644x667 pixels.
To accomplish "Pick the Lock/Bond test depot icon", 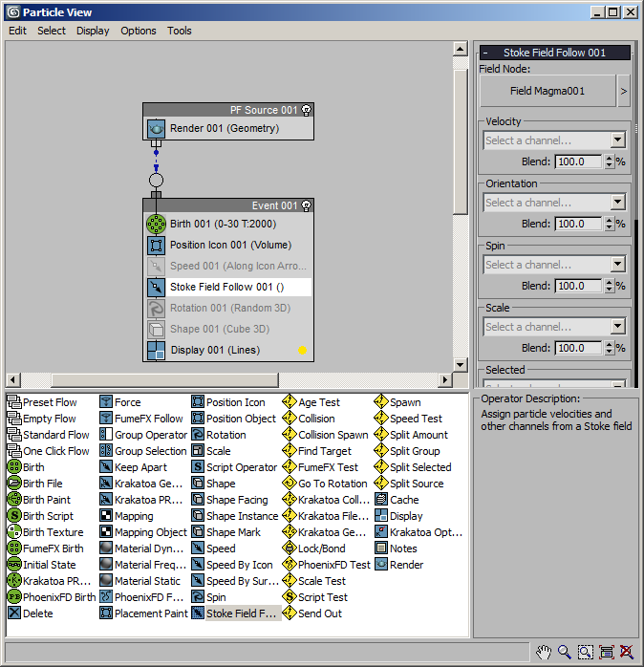I will click(290, 549).
